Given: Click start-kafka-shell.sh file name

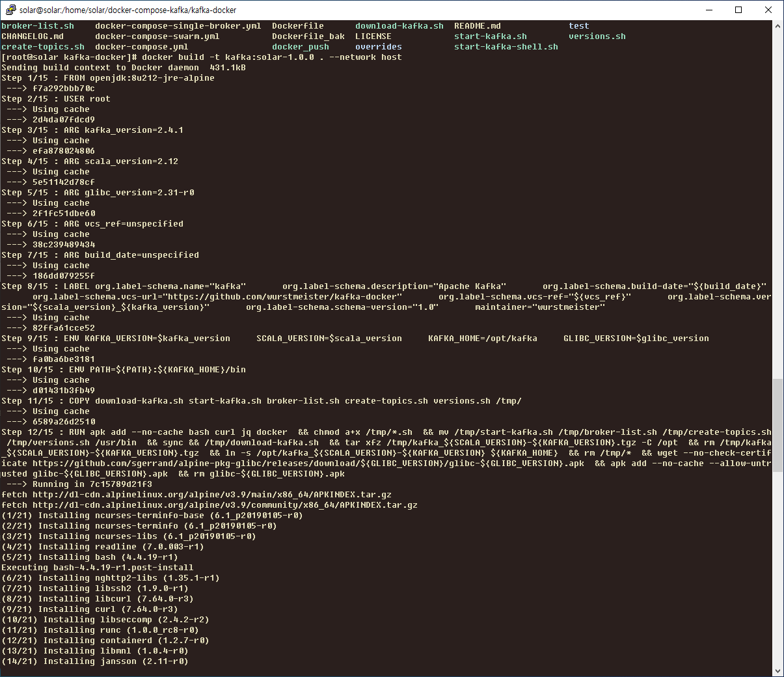Looking at the screenshot, I should tap(506, 47).
